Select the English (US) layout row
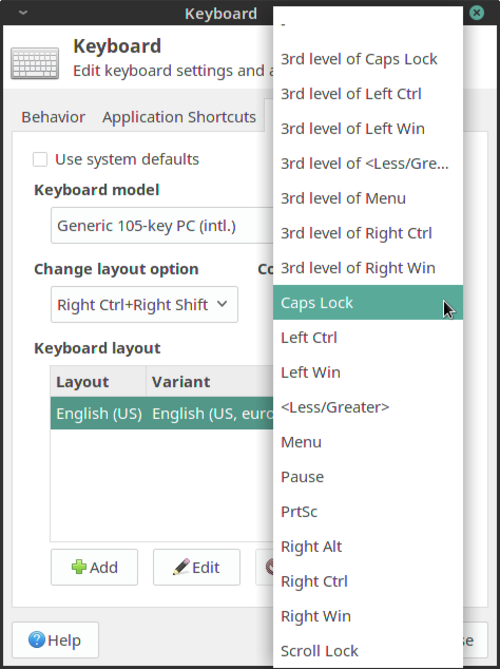This screenshot has height=669, width=500. coord(162,413)
